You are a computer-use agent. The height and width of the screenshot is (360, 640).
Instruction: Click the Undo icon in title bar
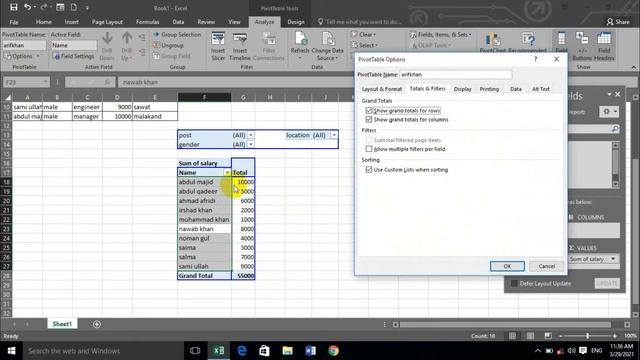point(27,7)
